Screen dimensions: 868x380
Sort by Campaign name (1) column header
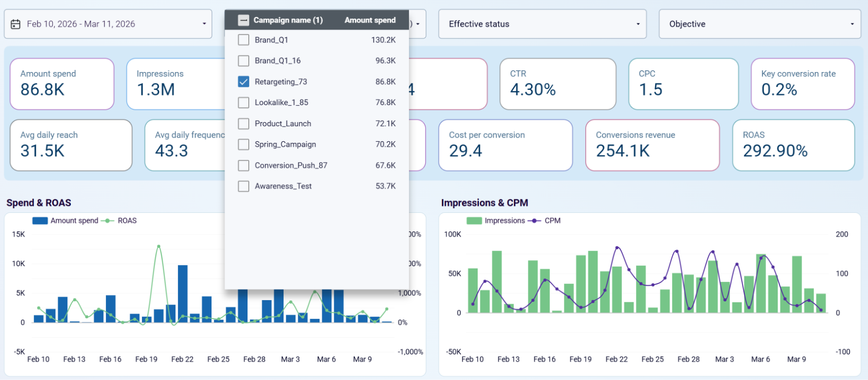point(288,20)
